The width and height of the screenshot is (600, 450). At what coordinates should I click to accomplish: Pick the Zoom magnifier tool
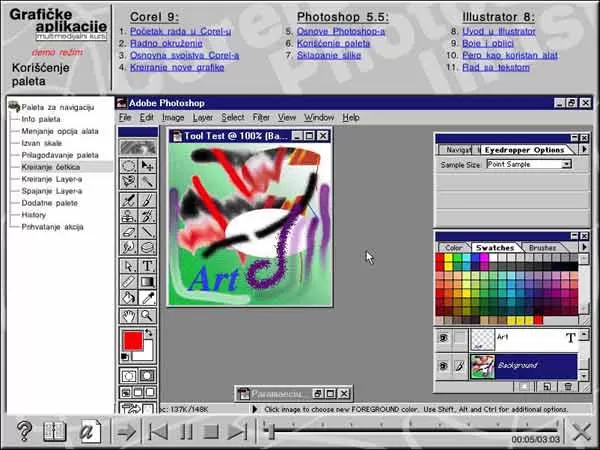(x=147, y=316)
